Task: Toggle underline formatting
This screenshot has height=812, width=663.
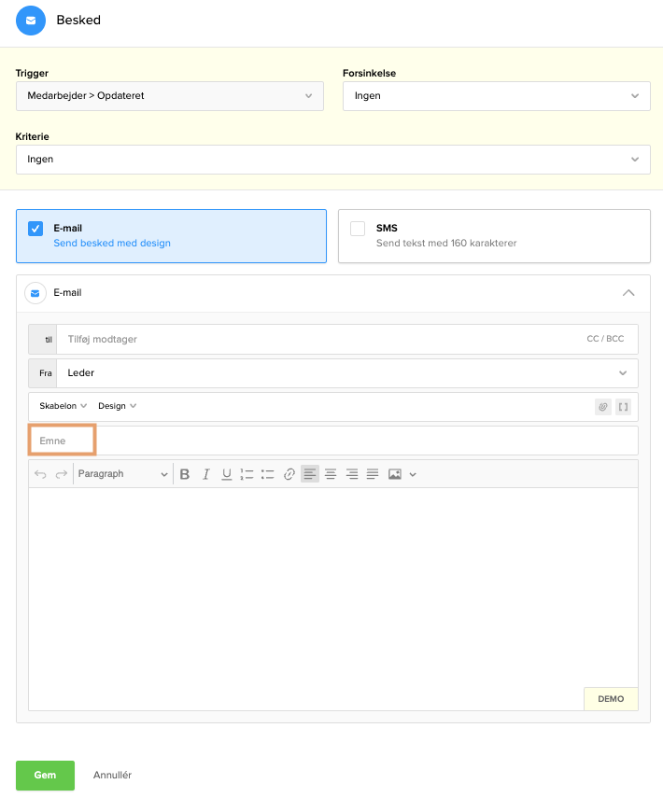Action: [226, 474]
